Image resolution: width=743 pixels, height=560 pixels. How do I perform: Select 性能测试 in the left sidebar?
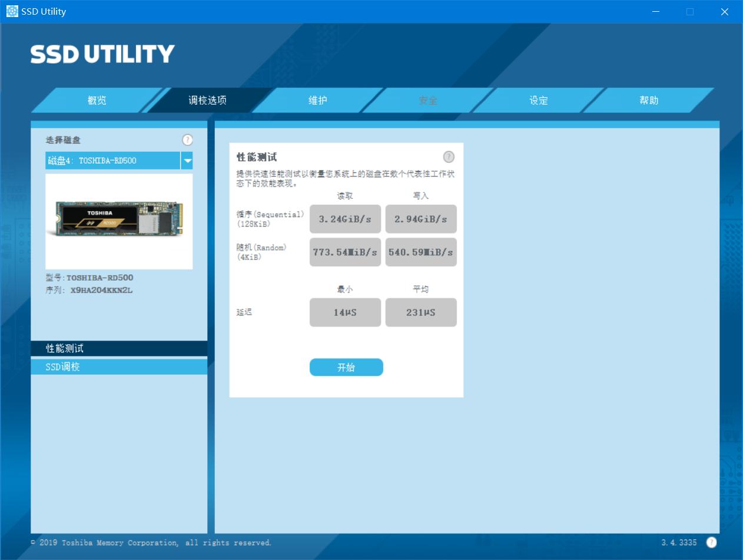pos(119,348)
